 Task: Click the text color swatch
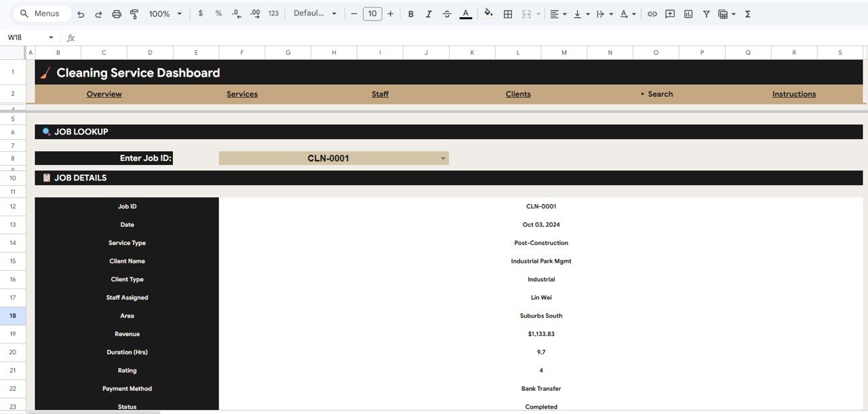(x=465, y=14)
